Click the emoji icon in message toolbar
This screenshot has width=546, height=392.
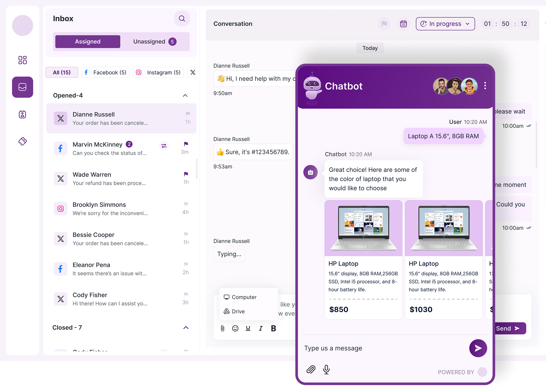pyautogui.click(x=235, y=328)
